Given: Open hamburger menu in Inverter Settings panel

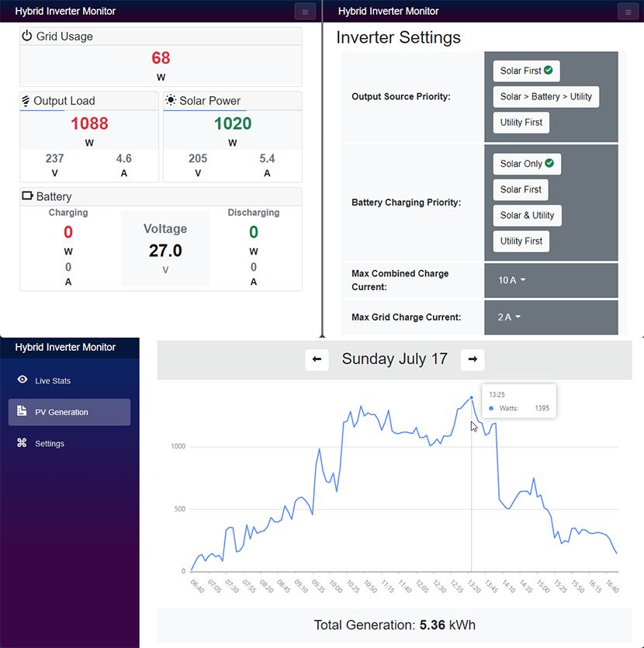Looking at the screenshot, I should pyautogui.click(x=628, y=12).
